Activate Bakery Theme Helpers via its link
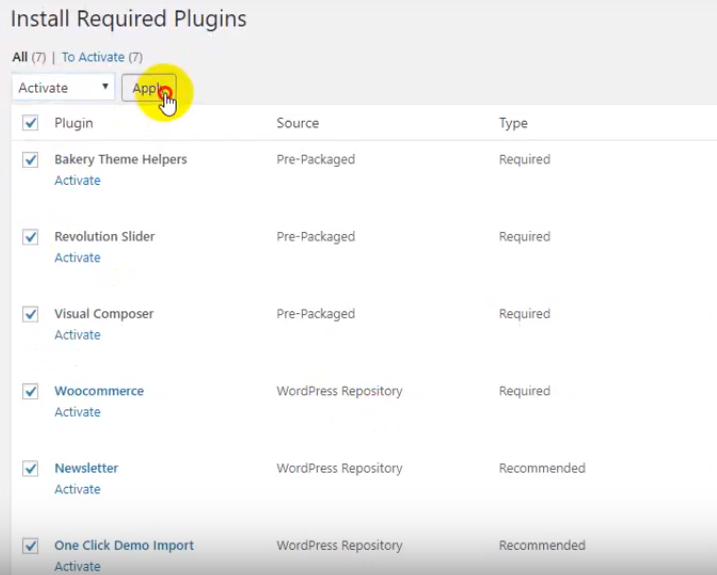The image size is (717, 575). [77, 180]
